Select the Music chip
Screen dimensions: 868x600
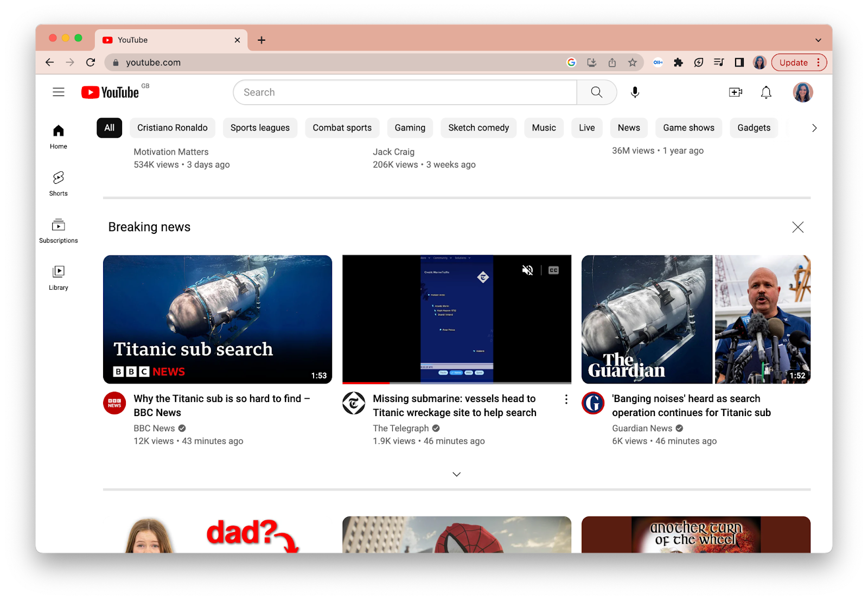544,128
